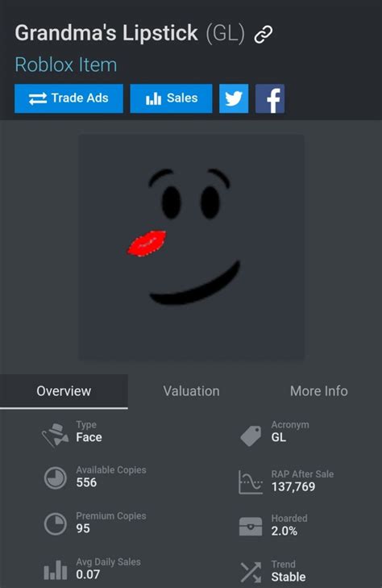Image resolution: width=382 pixels, height=588 pixels.
Task: Click the Acronym tag icon
Action: tap(251, 436)
